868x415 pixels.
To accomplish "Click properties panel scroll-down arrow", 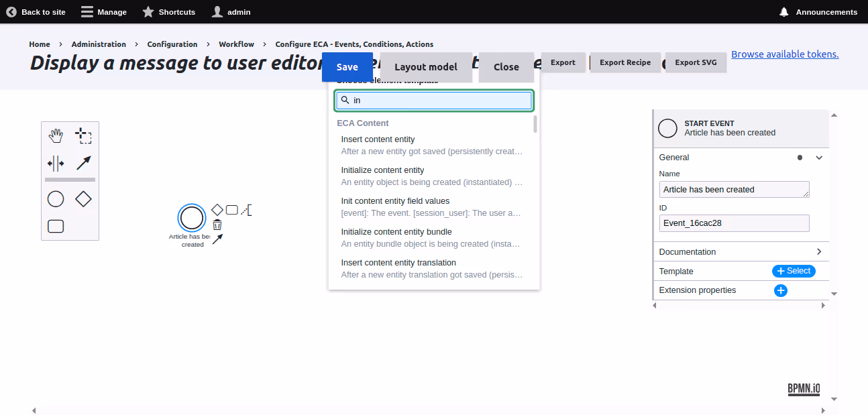I will coord(834,294).
